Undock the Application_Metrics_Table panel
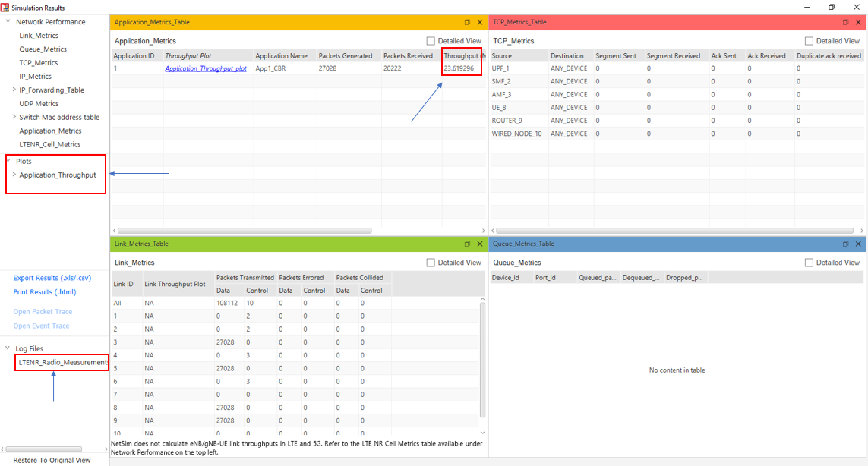Viewport: 868px width, 466px height. click(x=466, y=22)
